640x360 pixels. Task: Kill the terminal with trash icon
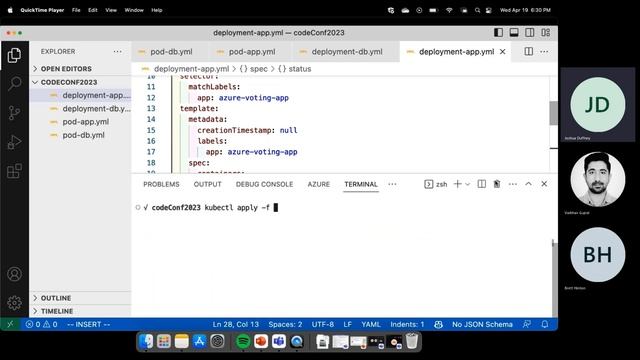(x=497, y=184)
